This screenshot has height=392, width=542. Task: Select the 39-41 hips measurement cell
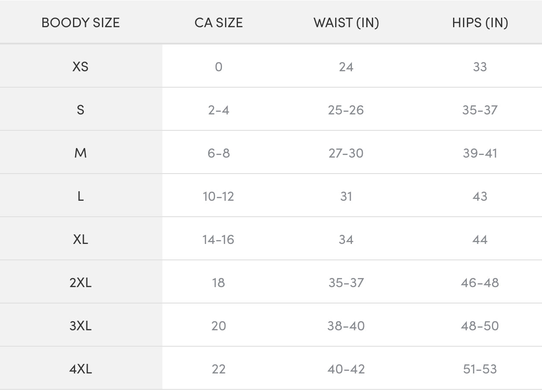pos(480,153)
